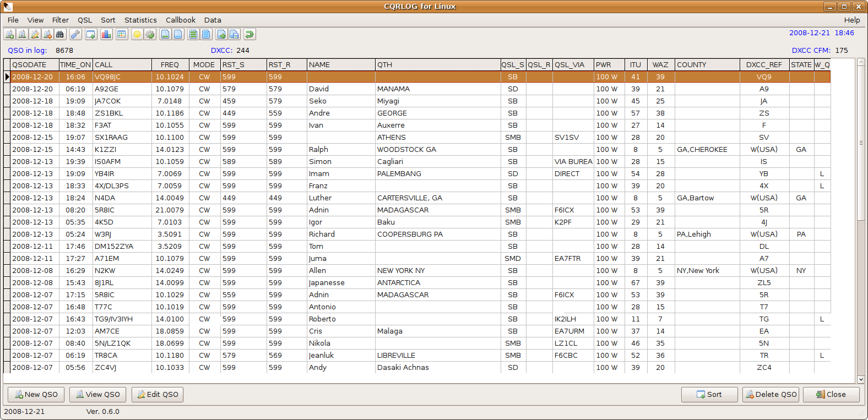Open preferences with the wrench icon
The image size is (868, 420).
pyautogui.click(x=75, y=34)
